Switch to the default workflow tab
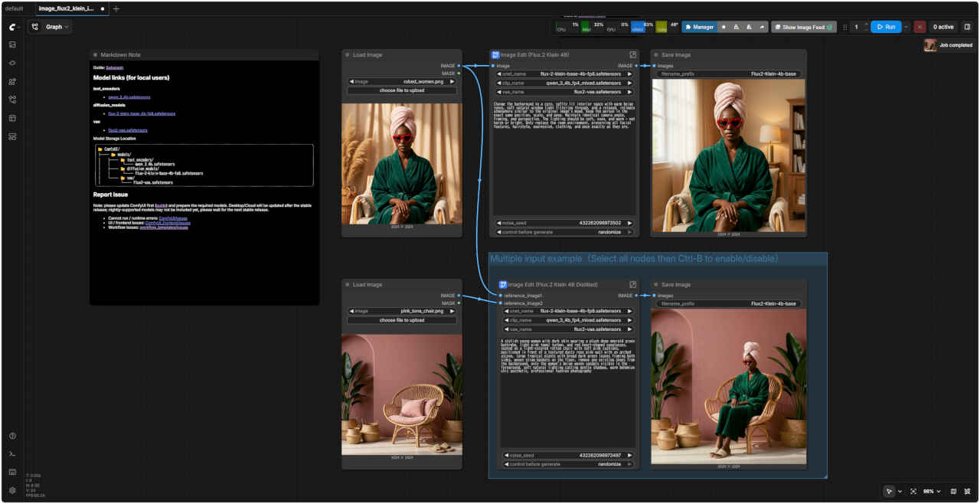The image size is (980, 504). [15, 8]
